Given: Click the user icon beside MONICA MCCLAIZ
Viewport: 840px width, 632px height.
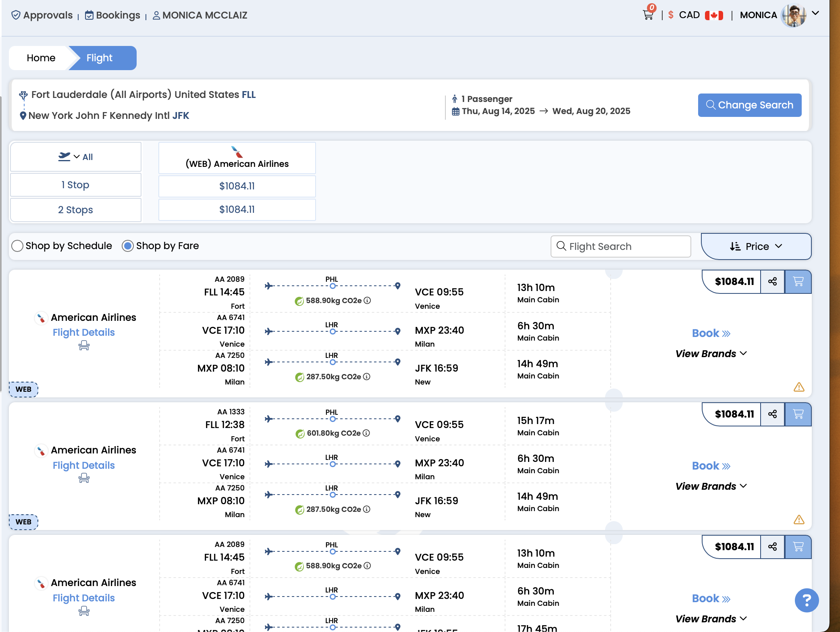Looking at the screenshot, I should click(x=156, y=15).
